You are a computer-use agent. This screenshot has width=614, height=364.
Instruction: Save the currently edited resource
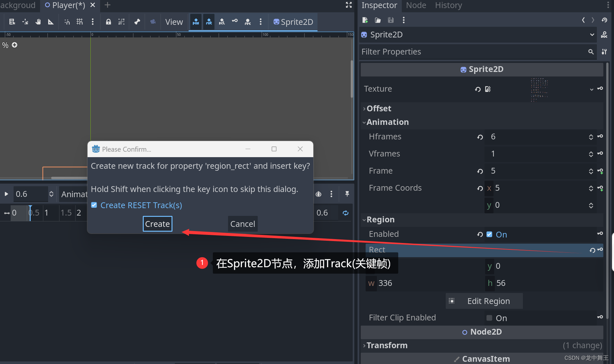pyautogui.click(x=391, y=20)
